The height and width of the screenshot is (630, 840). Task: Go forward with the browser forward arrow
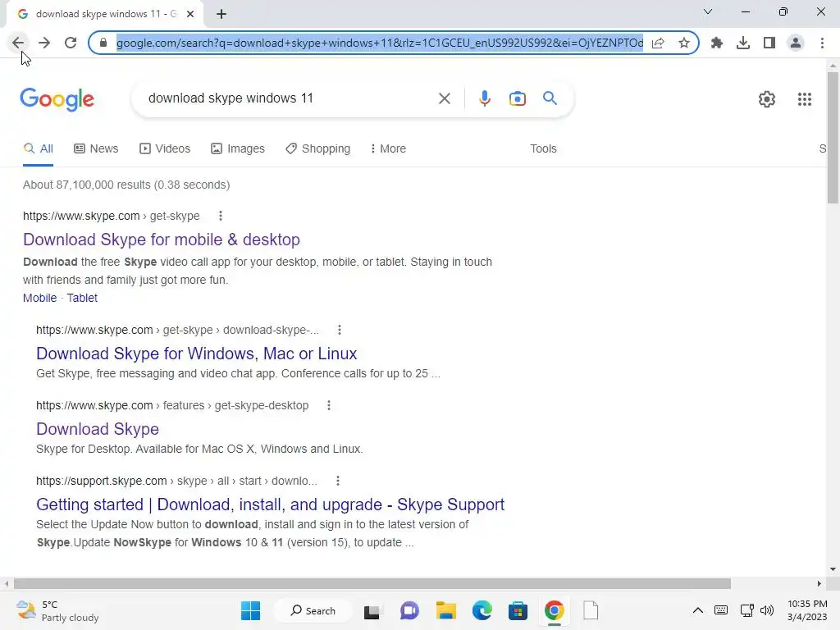(x=44, y=43)
